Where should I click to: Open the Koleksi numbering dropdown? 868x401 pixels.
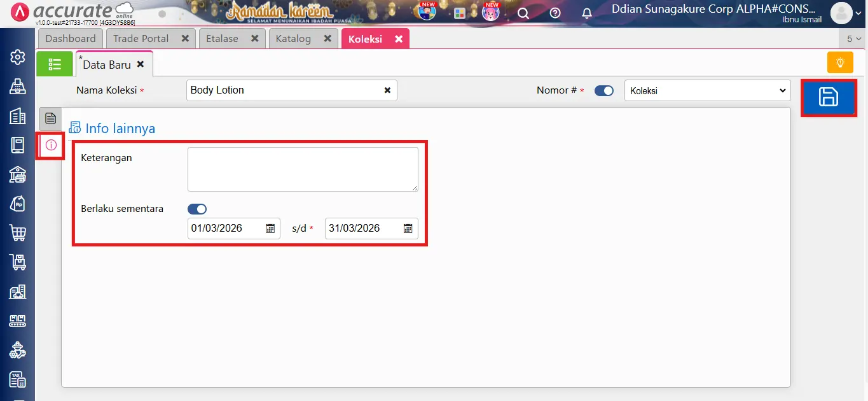(x=706, y=90)
